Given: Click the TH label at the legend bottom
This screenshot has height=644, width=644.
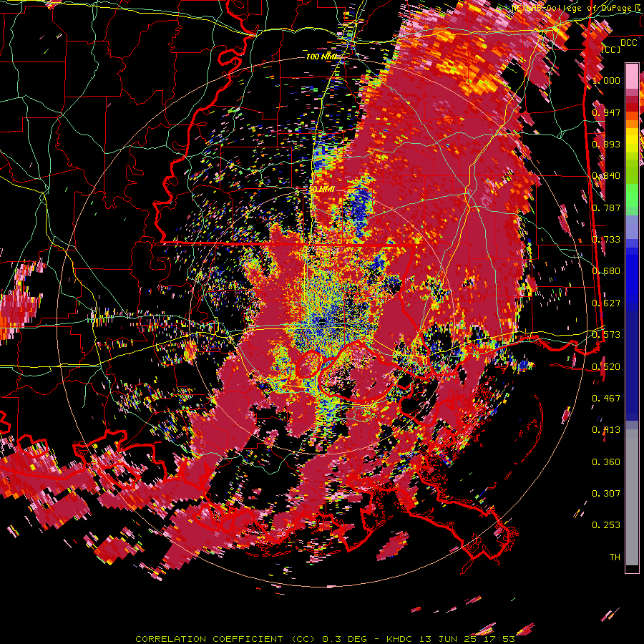Looking at the screenshot, I should click(x=615, y=557).
